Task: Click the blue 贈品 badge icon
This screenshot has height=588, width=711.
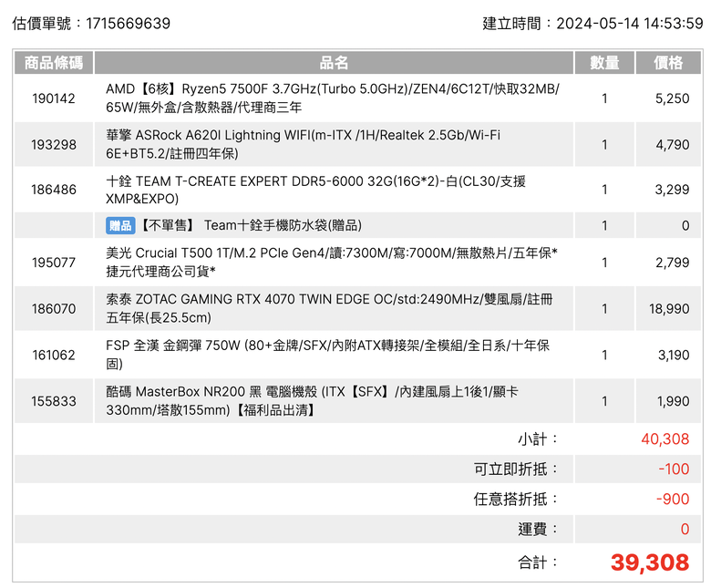Action: point(120,225)
